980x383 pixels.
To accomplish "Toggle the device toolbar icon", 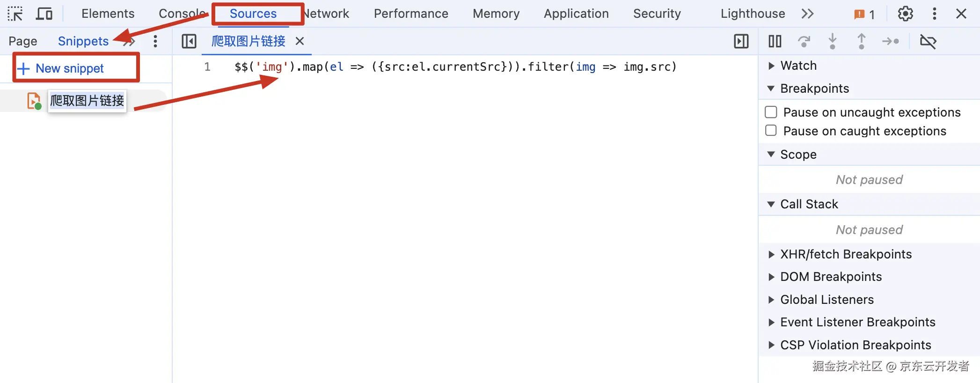I will tap(44, 14).
